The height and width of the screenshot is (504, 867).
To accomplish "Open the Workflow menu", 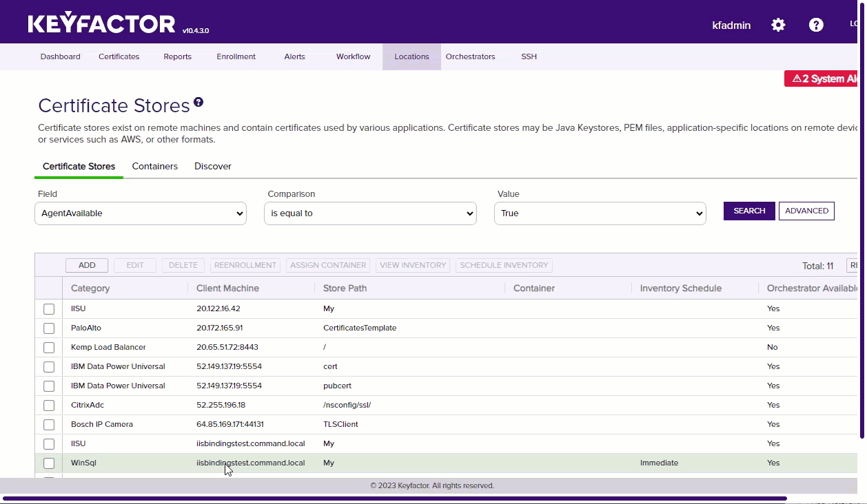I will [x=354, y=56].
